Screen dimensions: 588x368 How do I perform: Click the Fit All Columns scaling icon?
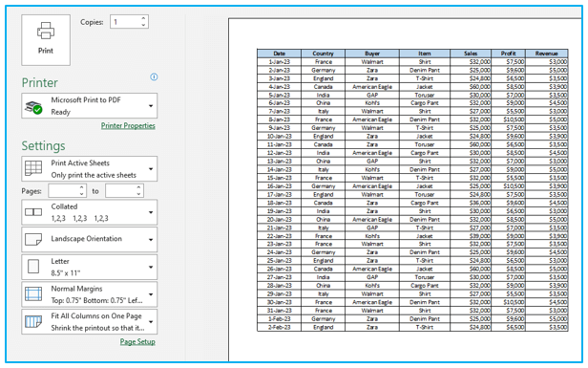(x=33, y=322)
